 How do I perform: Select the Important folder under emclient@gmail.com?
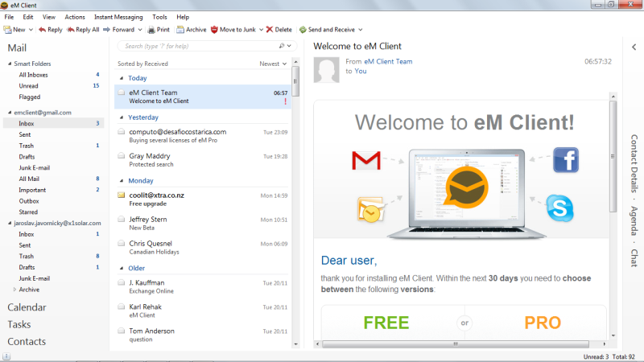click(32, 190)
